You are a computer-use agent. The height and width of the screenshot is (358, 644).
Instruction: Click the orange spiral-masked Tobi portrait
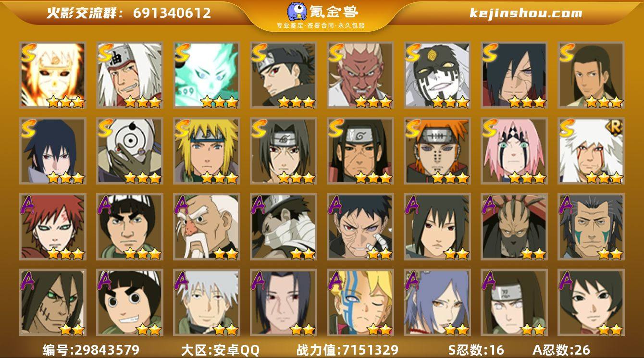pyautogui.click(x=129, y=151)
